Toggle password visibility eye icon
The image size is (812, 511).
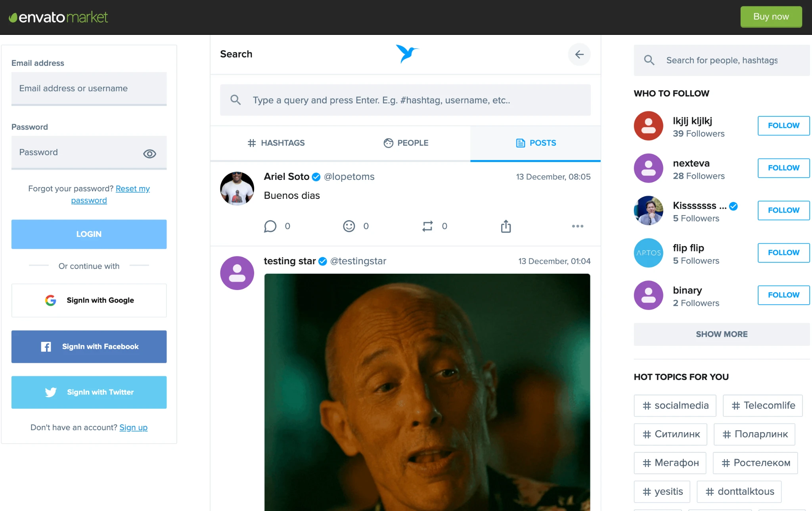[x=149, y=154]
